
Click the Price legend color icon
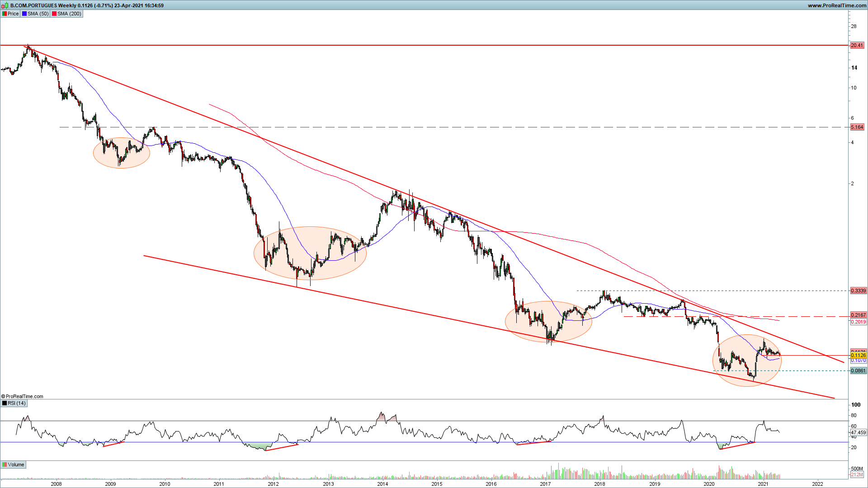click(5, 14)
